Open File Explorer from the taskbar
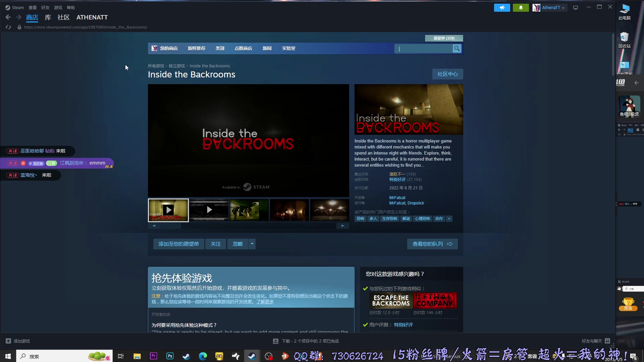 [137, 356]
